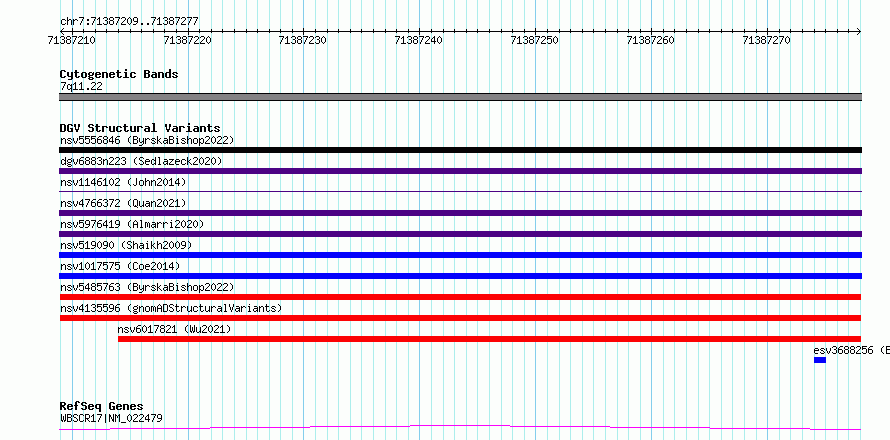
Task: Click the thin purple nsv1146102 variant line
Action: (x=460, y=192)
